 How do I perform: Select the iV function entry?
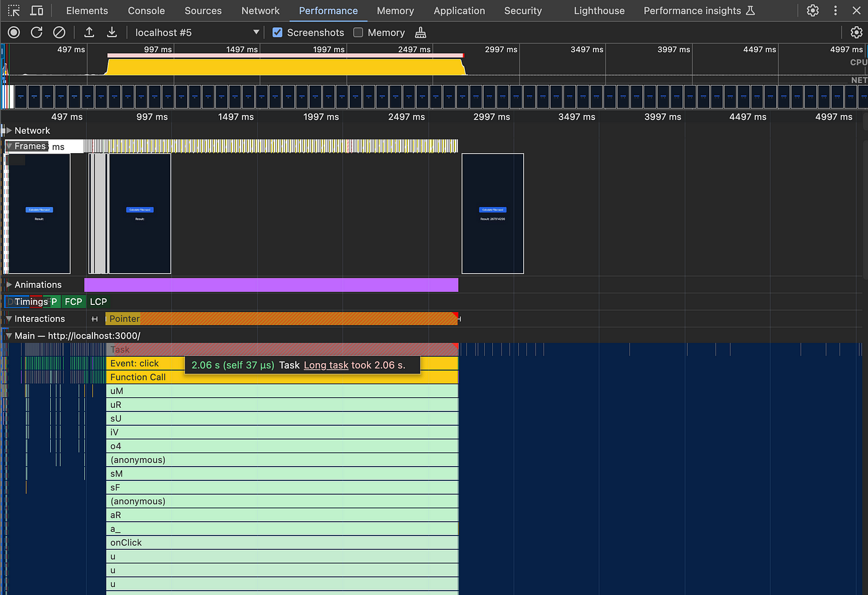282,432
